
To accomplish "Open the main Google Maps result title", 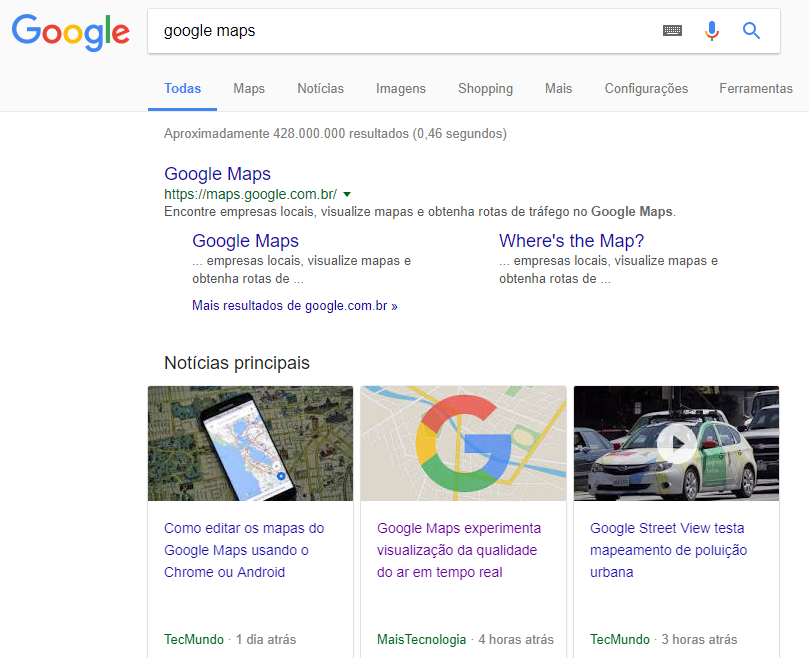I will click(217, 174).
